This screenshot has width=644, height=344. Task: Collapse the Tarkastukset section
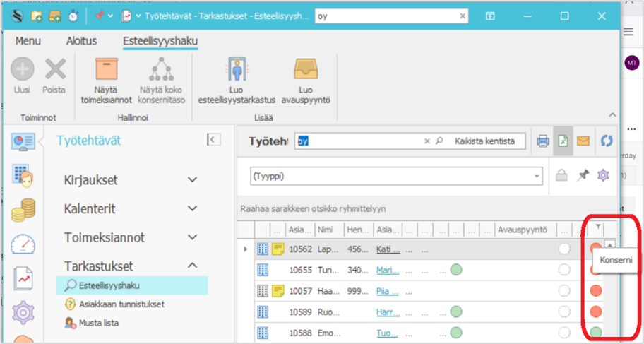coord(192,266)
